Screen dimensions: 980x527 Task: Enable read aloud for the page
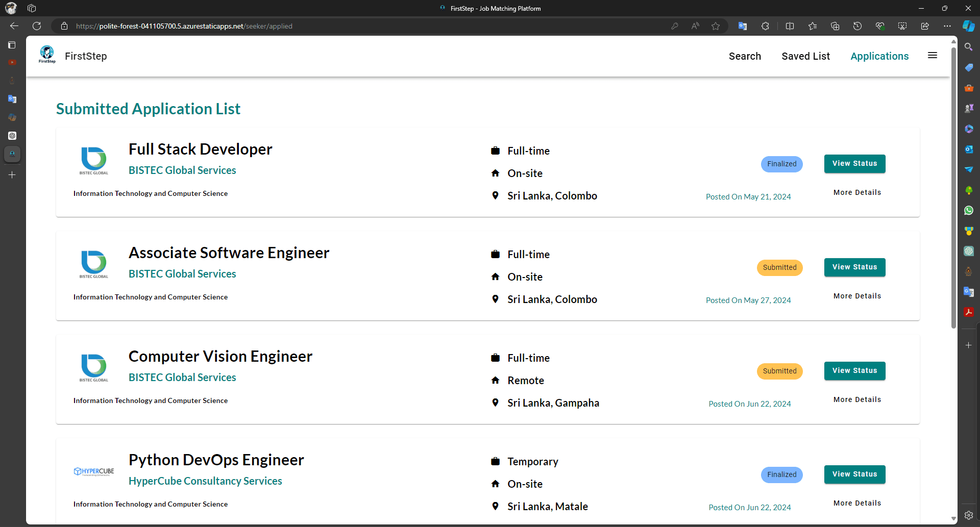coord(695,26)
